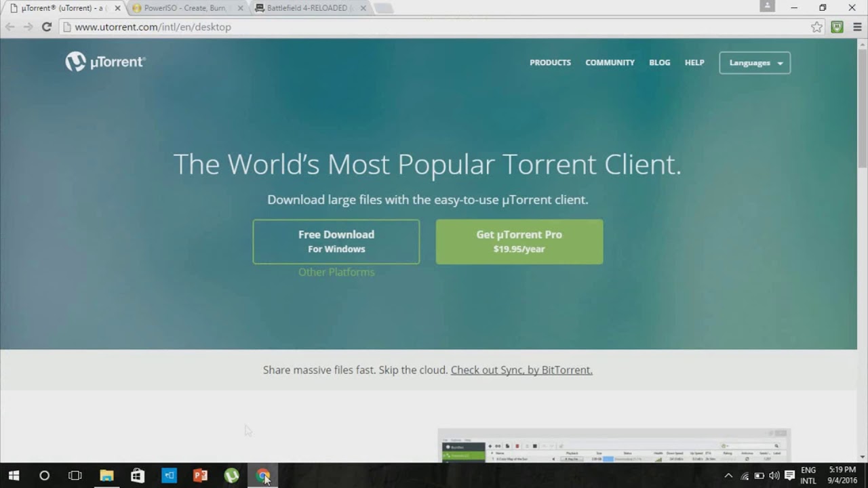Open Action Center notifications icon
868x488 pixels.
[789, 476]
